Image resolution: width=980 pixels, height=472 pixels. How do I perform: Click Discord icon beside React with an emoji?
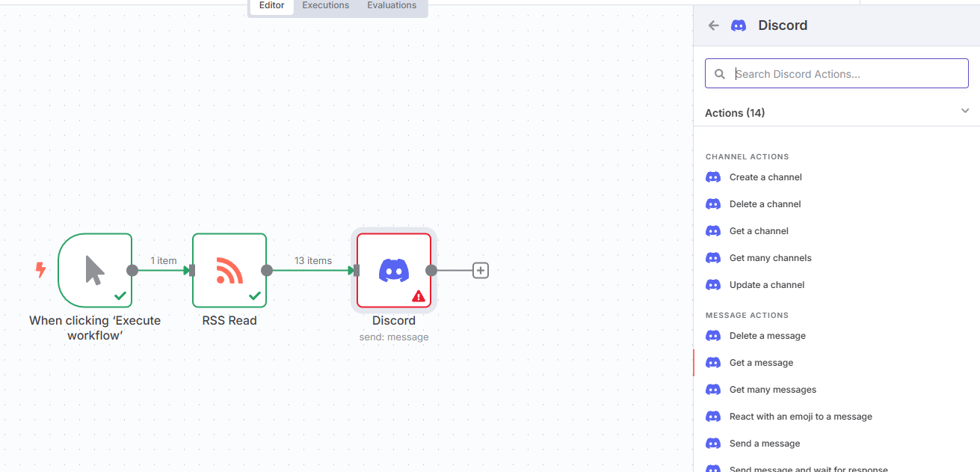pos(713,417)
